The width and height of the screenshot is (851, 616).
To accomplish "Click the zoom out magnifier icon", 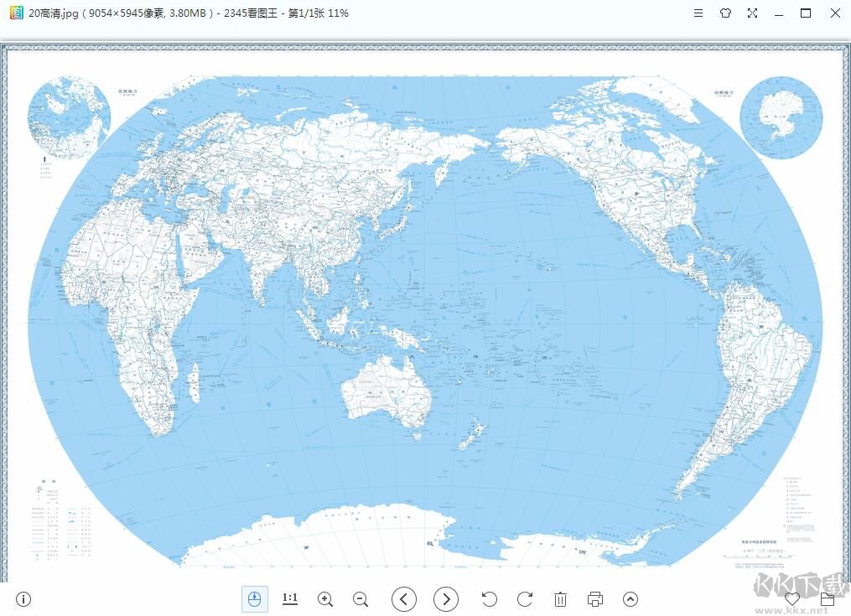I will 361,599.
